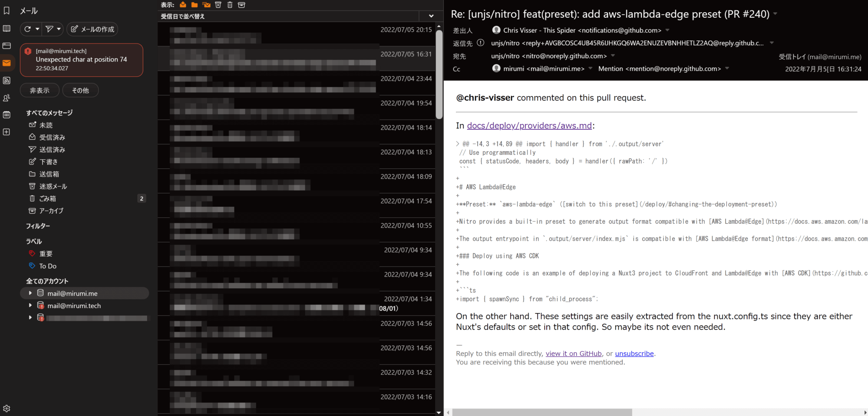Image resolution: width=868 pixels, height=416 pixels.
Task: Click the refresh mail icon
Action: 27,29
